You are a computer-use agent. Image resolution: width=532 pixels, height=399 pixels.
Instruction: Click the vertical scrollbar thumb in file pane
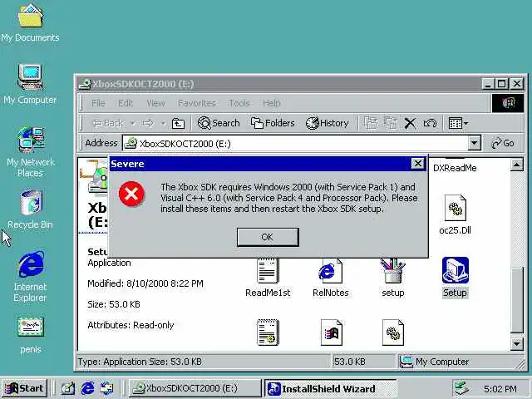(517, 300)
